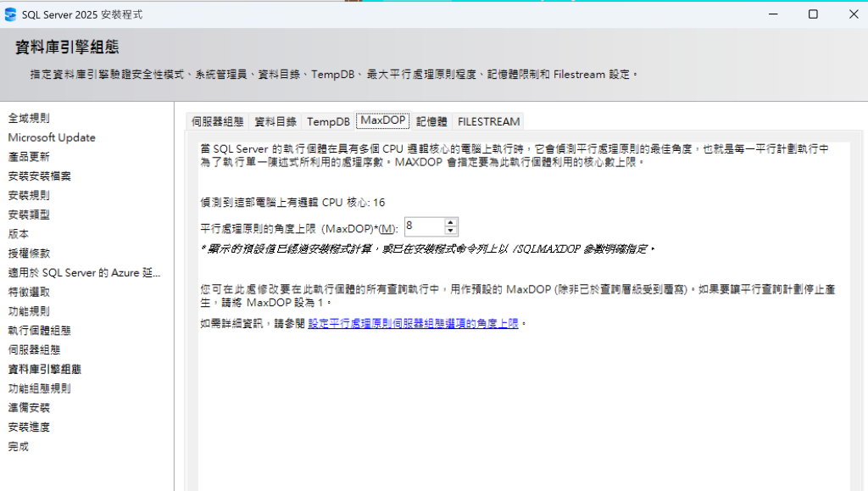Select 產品更新 step in sidebar

29,157
